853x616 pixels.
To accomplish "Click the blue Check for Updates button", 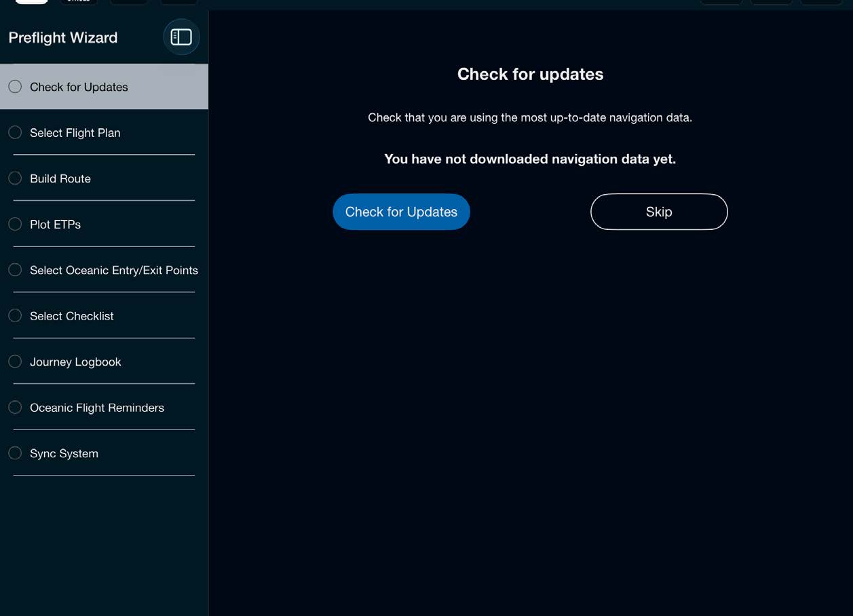I will click(401, 212).
